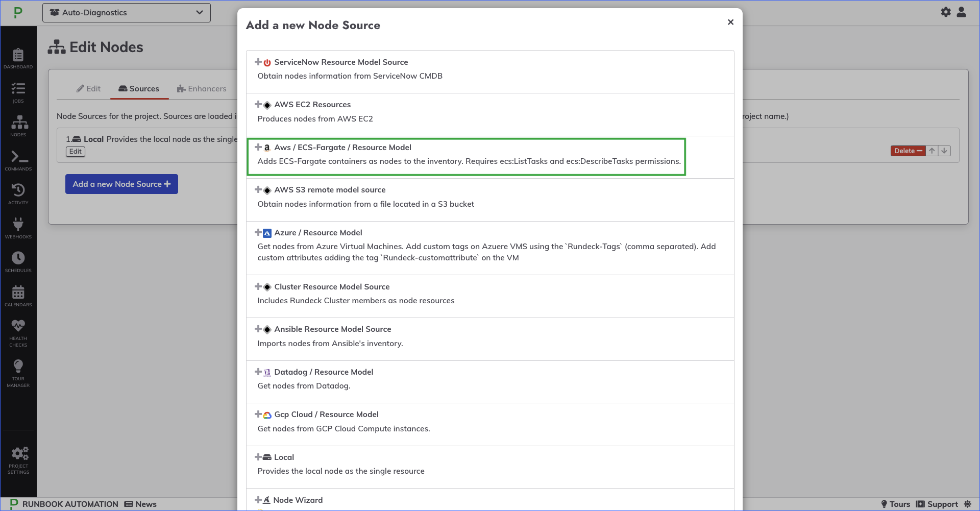Close the Add a new Node Source dialog
The image size is (980, 511).
pyautogui.click(x=730, y=22)
